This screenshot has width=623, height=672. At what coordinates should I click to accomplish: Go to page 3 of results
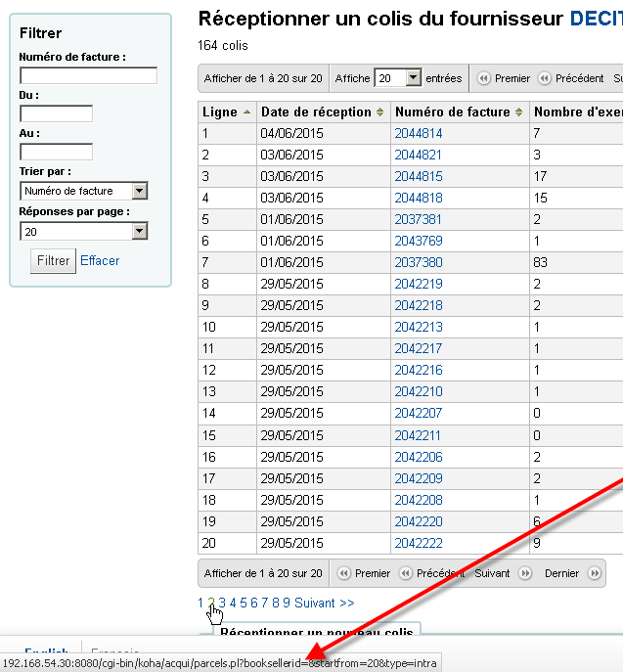tap(222, 603)
